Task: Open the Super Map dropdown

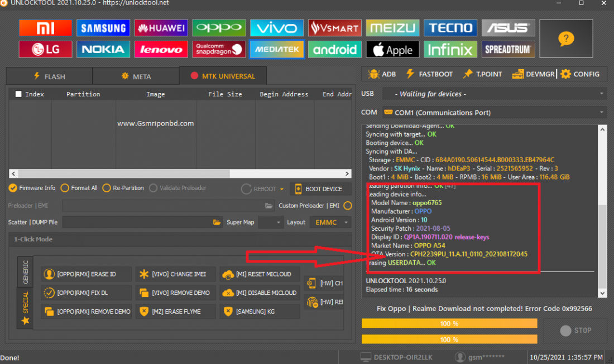Action: coord(271,222)
